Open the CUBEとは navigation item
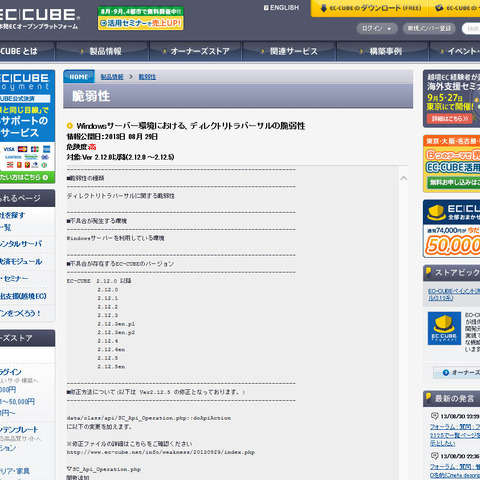This screenshot has width=480, height=480. click(27, 51)
